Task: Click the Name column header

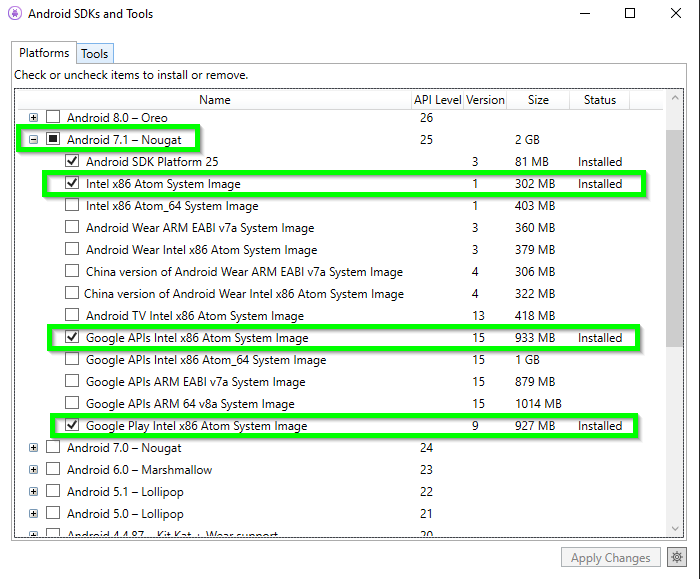Action: (x=215, y=100)
